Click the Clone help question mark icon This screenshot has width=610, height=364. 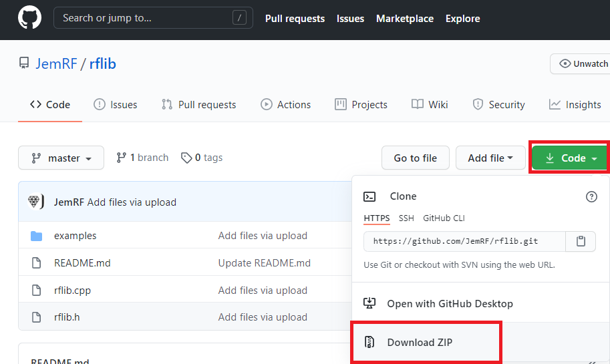click(591, 197)
